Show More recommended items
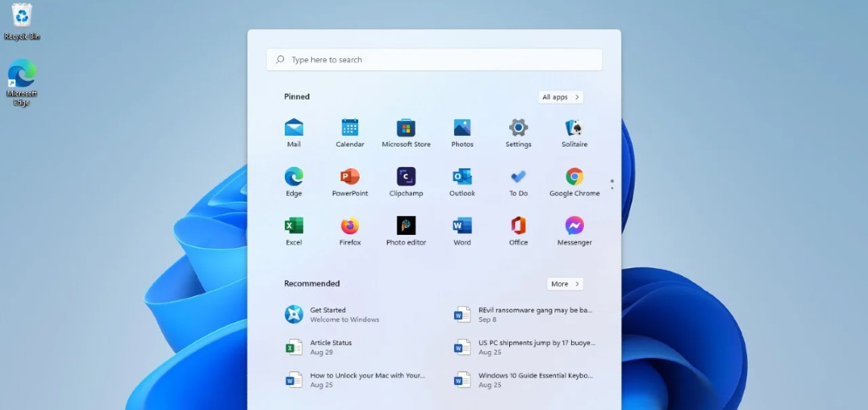Image resolution: width=868 pixels, height=410 pixels. pyautogui.click(x=565, y=284)
